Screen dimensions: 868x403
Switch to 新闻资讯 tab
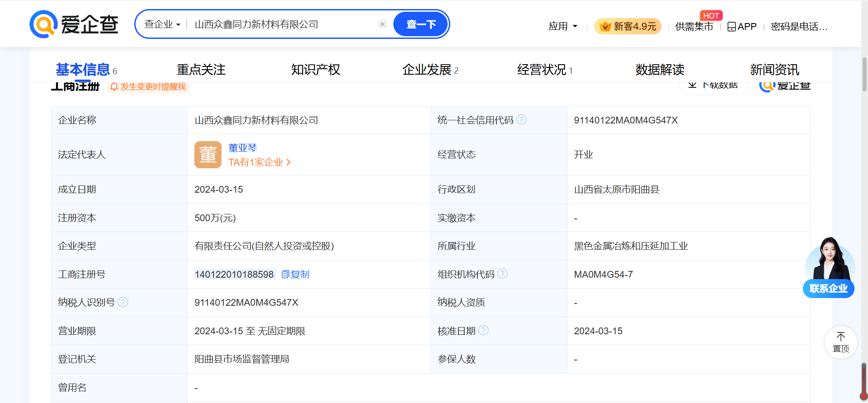774,70
